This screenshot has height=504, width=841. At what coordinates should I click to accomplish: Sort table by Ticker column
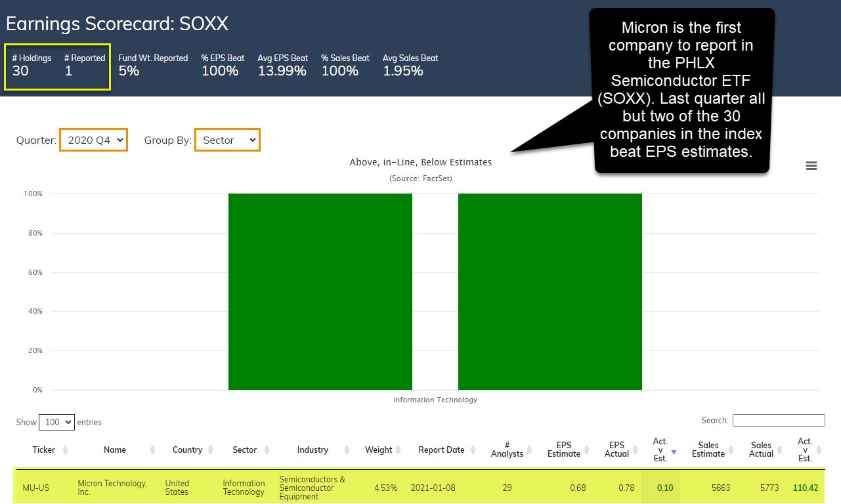click(50, 450)
